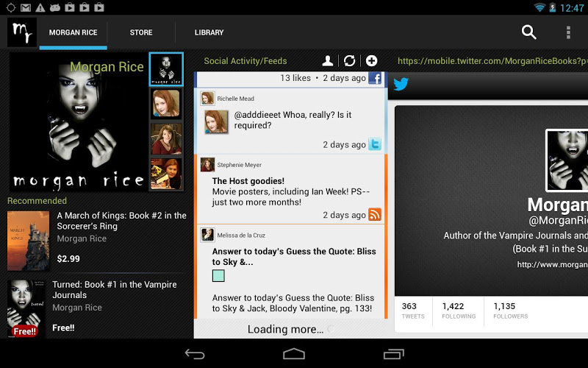View the 363 TWEETS count

tap(413, 311)
